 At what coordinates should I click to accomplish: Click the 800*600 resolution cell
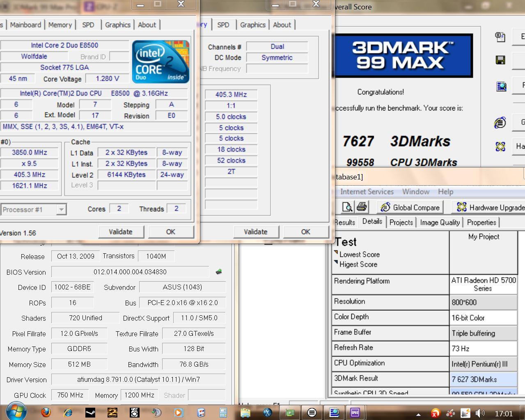484,303
